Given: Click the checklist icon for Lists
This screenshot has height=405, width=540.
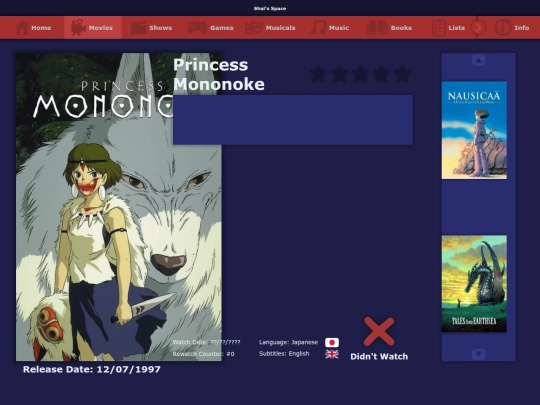Looking at the screenshot, I should point(438,28).
